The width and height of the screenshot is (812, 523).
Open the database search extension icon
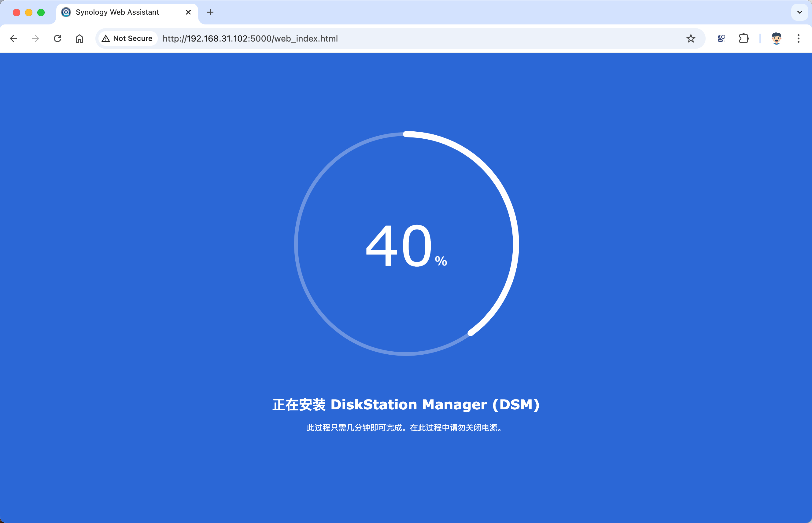click(x=721, y=38)
